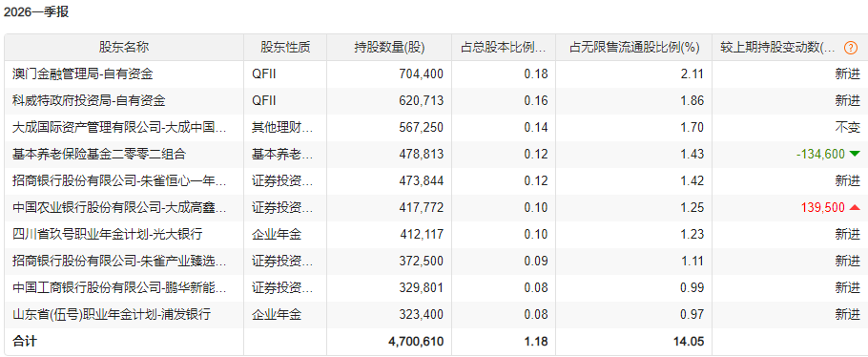Click the change value 139,500

tap(823, 207)
